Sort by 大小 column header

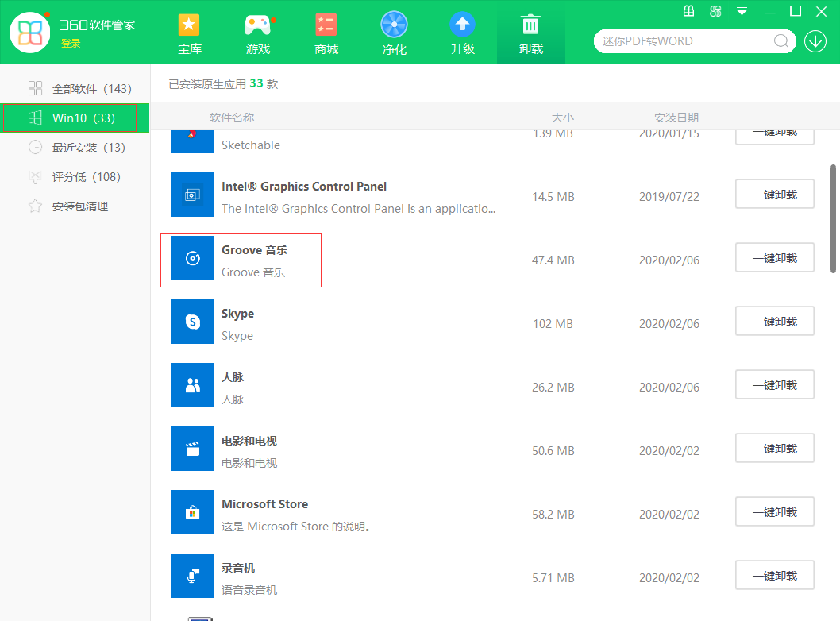coord(562,118)
